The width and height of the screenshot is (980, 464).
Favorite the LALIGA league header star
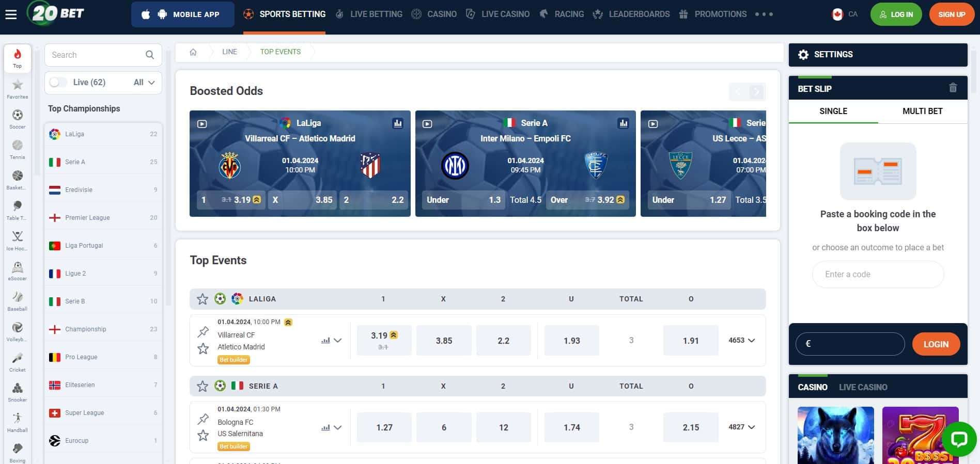(x=203, y=299)
